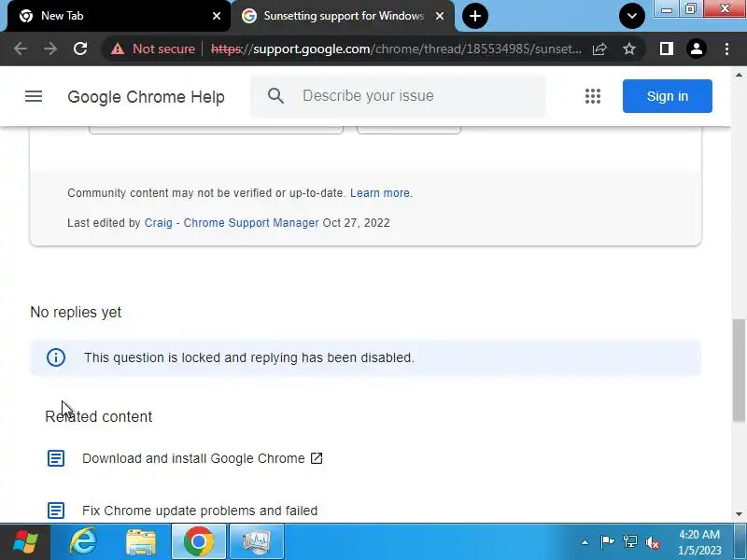Click the page scrollbar up arrow

pos(739,75)
